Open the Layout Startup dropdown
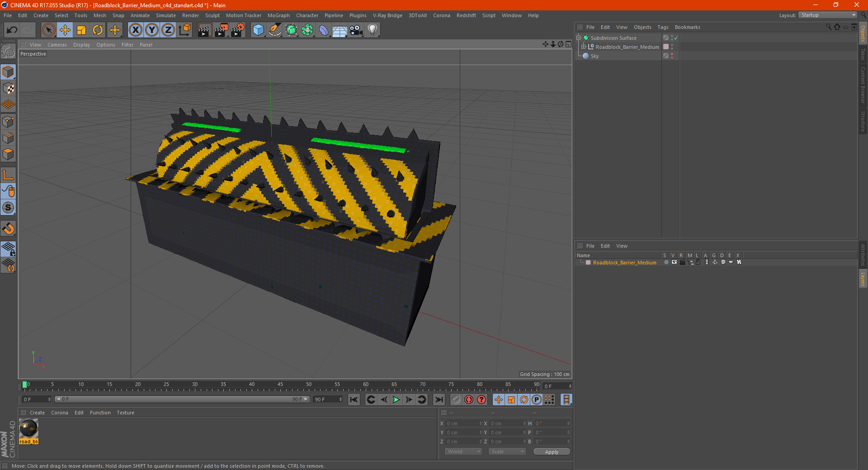The image size is (868, 470). click(828, 15)
